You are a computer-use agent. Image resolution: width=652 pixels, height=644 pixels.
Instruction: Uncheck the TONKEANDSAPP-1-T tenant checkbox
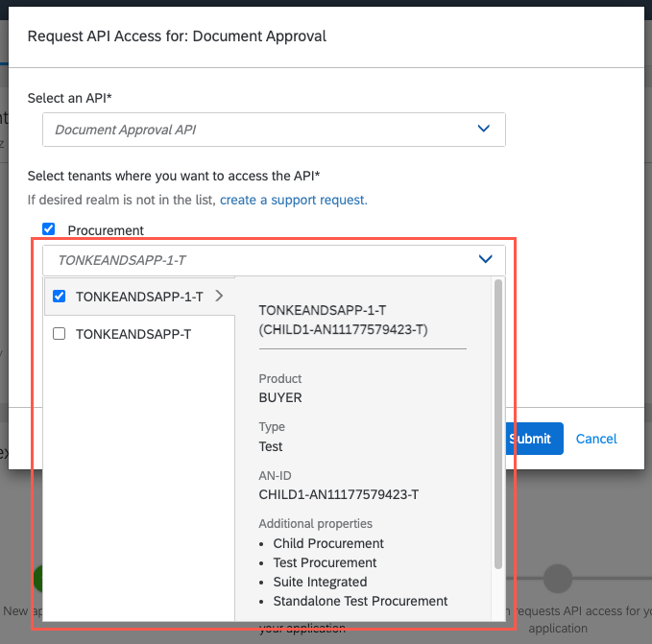pyautogui.click(x=59, y=296)
